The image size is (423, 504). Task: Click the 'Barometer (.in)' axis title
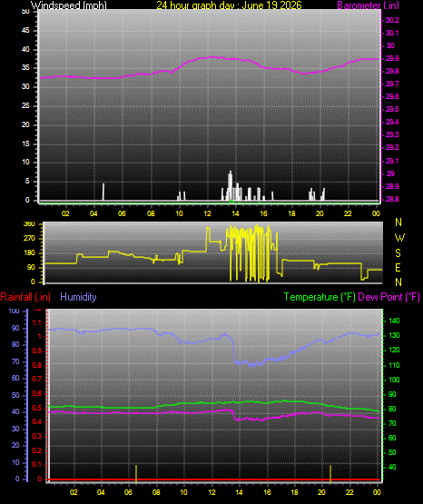pos(368,5)
